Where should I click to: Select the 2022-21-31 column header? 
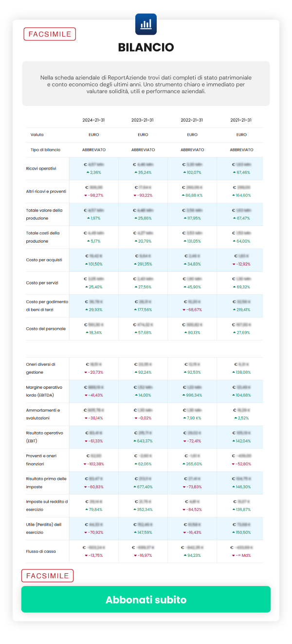[x=192, y=120]
